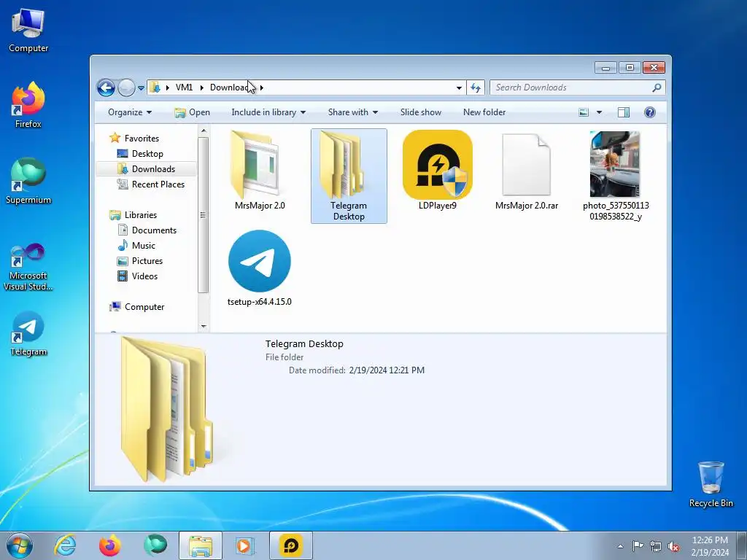Show hidden tray icons arrow

(620, 546)
